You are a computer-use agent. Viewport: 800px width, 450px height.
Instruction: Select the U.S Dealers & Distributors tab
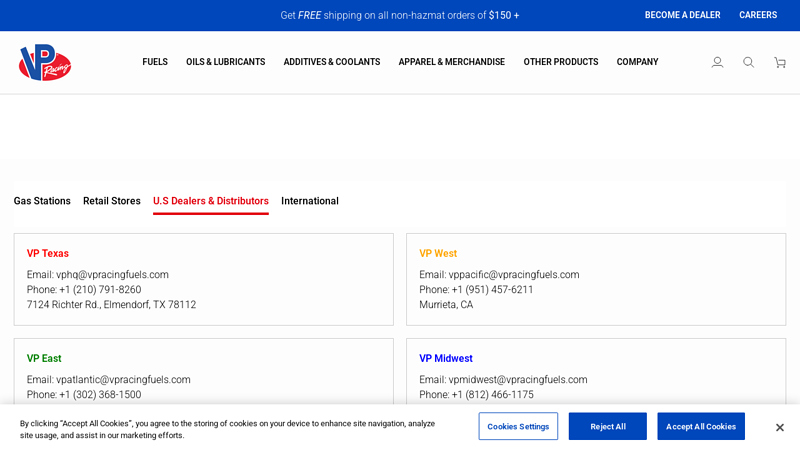(211, 201)
